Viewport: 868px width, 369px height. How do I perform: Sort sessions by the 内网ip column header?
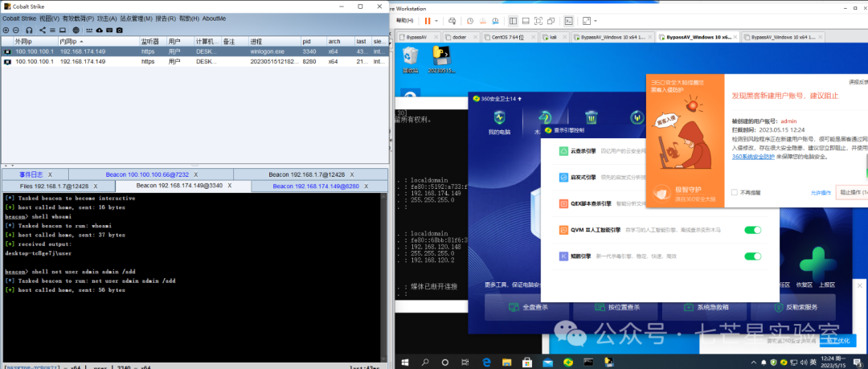pyautogui.click(x=98, y=42)
